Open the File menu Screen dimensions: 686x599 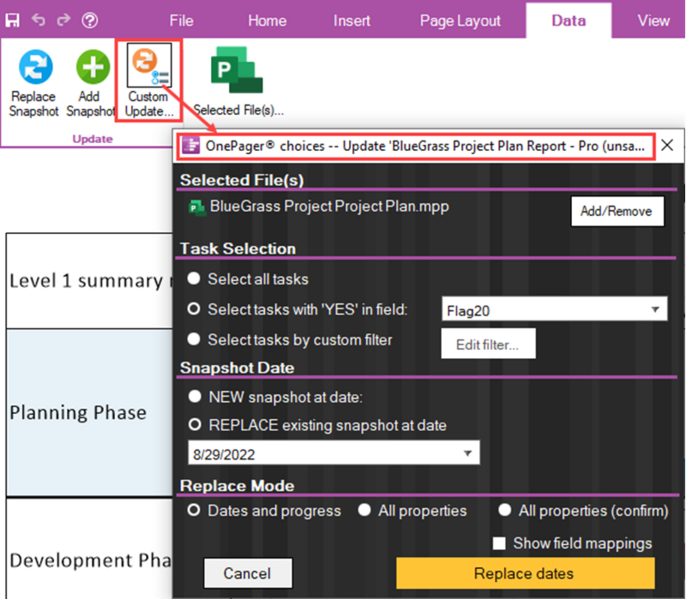click(x=181, y=21)
